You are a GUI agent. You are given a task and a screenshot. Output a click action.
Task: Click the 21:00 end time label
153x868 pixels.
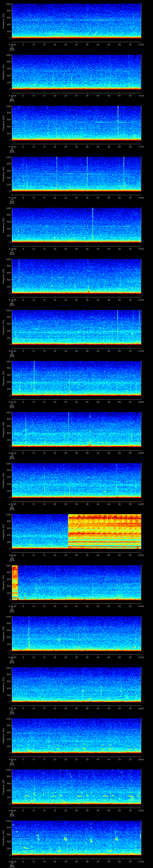pyautogui.click(x=141, y=351)
